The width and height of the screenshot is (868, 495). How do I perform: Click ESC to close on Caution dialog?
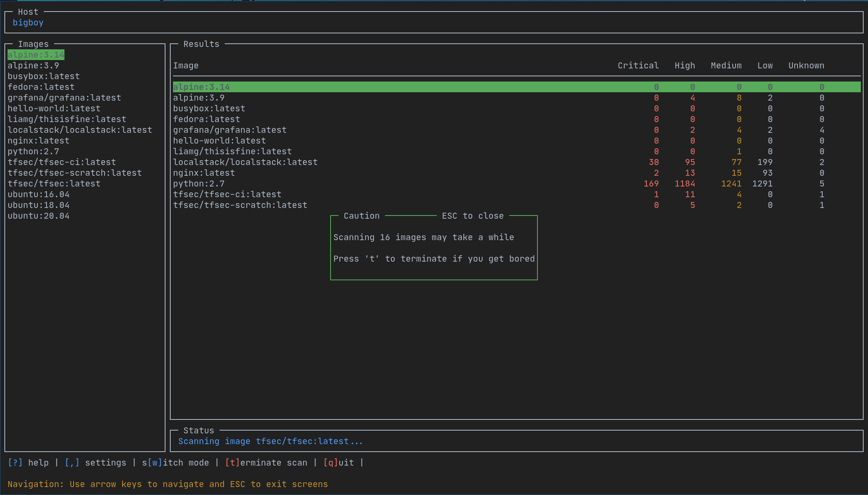click(473, 216)
